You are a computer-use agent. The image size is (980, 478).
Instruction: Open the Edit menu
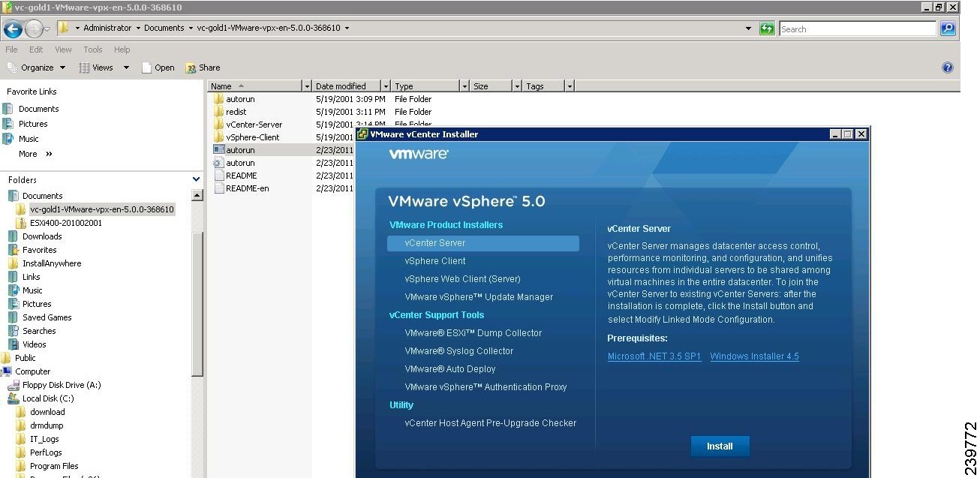click(x=36, y=50)
